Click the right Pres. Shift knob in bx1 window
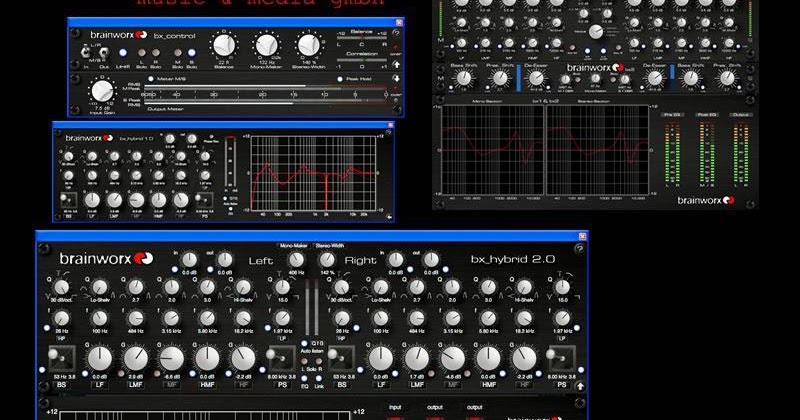800x420 pixels. (x=727, y=78)
